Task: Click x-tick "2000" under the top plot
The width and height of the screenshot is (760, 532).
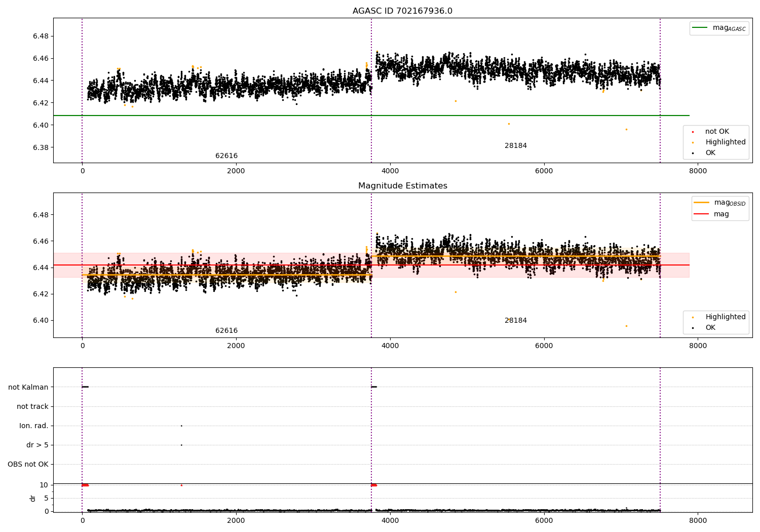Action: click(x=236, y=171)
